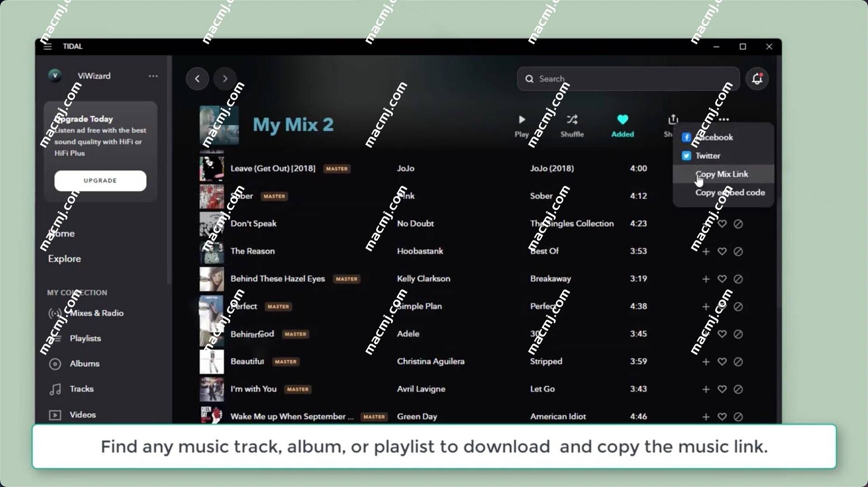Open Tracks in My Collection
868x487 pixels.
click(x=71, y=389)
